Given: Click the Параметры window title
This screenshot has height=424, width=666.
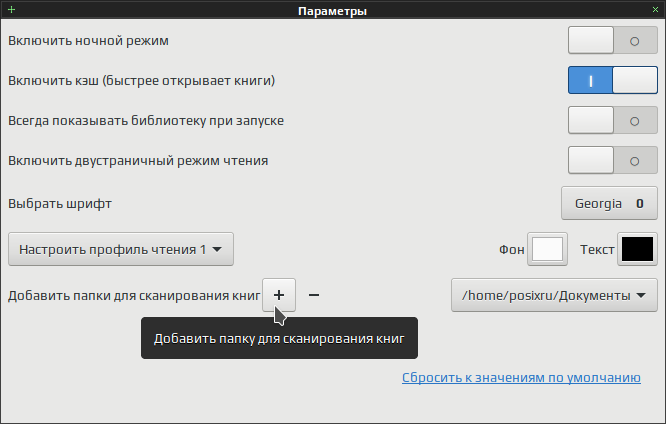Looking at the screenshot, I should tap(332, 11).
